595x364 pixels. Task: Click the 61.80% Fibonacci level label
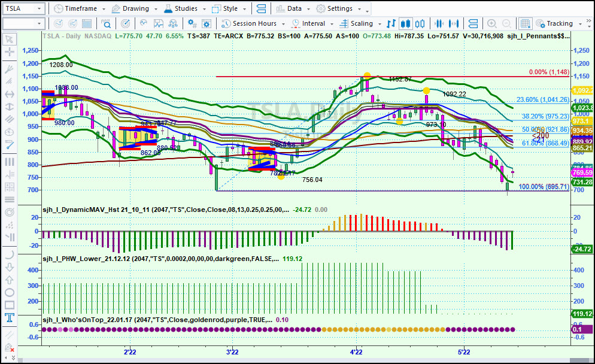(x=545, y=143)
